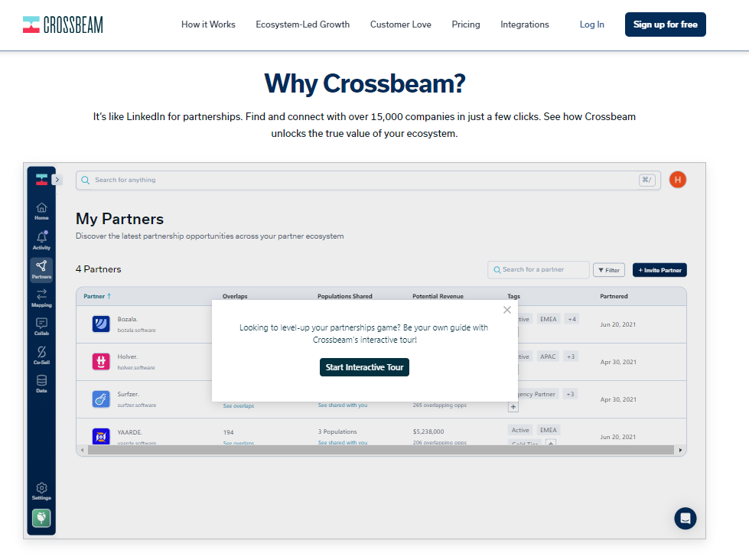The image size is (749, 560).
Task: Open Collab chat icon in sidebar
Action: coord(41,327)
